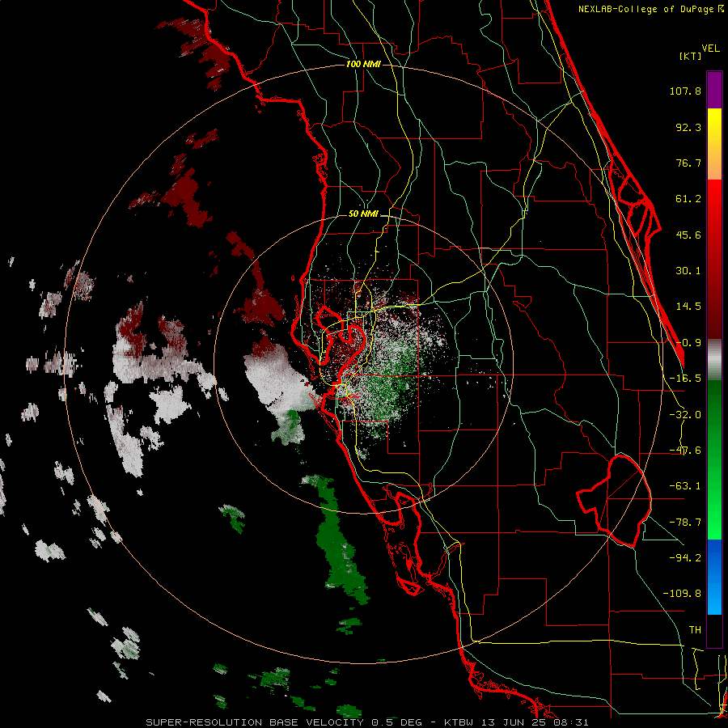Click the -78.7 velocity scale value
This screenshot has width=728, height=728.
(685, 523)
